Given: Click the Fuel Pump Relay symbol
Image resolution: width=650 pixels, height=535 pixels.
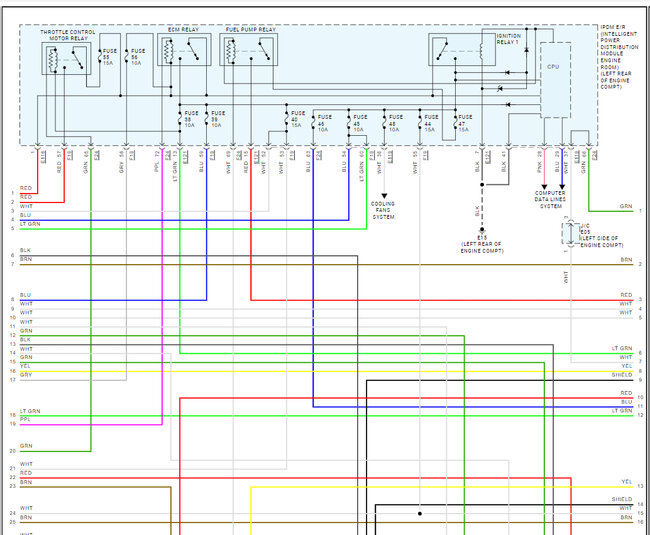Looking at the screenshot, I should (x=248, y=50).
